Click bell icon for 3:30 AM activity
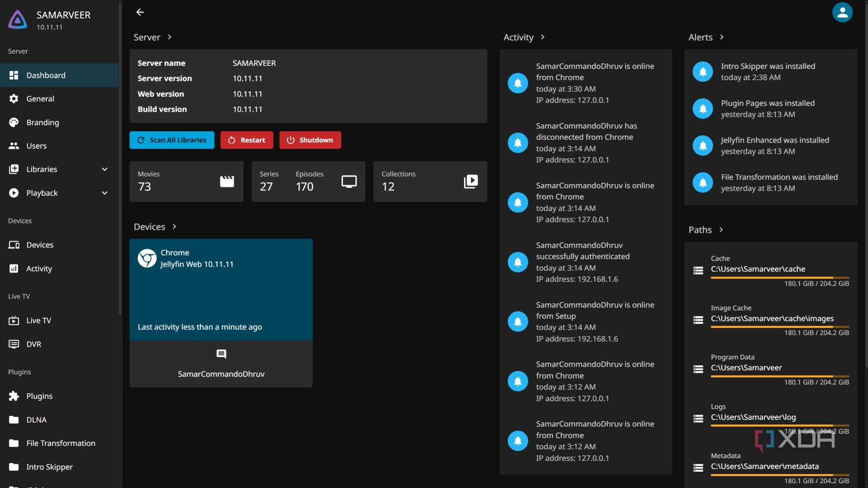This screenshot has width=868, height=488. pyautogui.click(x=518, y=83)
